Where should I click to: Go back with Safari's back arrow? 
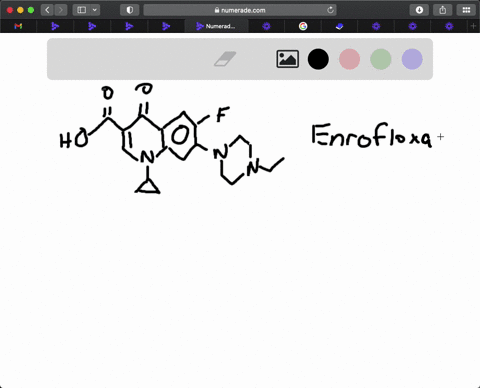point(47,10)
